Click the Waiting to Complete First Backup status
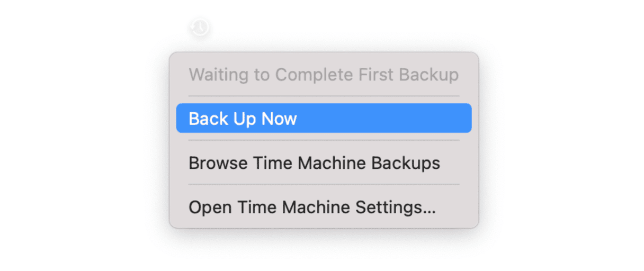 (324, 75)
